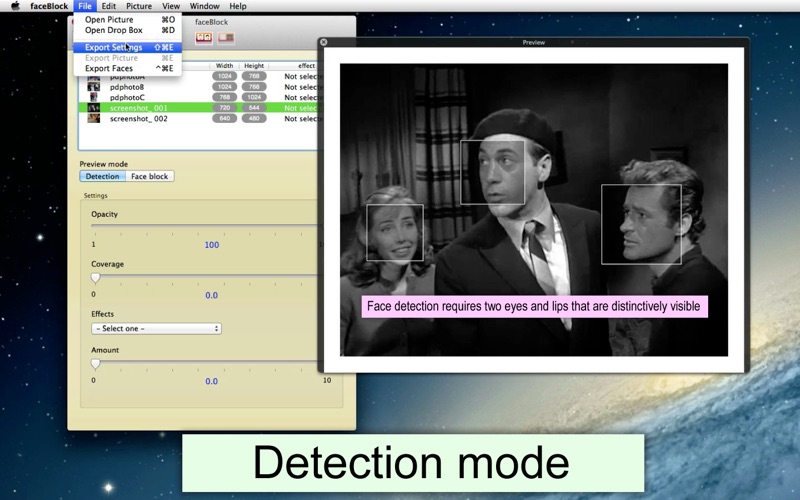Select the pdphotoB file name
Viewport: 800px width, 500px height.
tap(127, 87)
